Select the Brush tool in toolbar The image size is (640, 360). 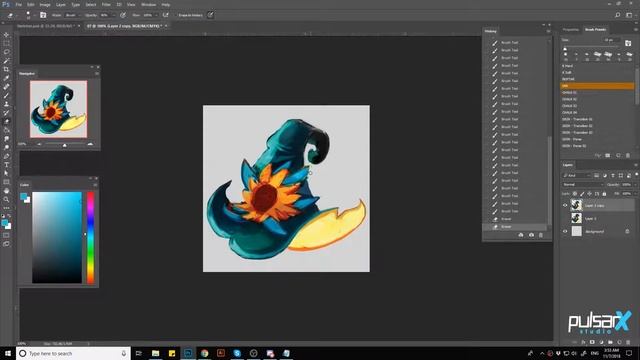pos(6,96)
